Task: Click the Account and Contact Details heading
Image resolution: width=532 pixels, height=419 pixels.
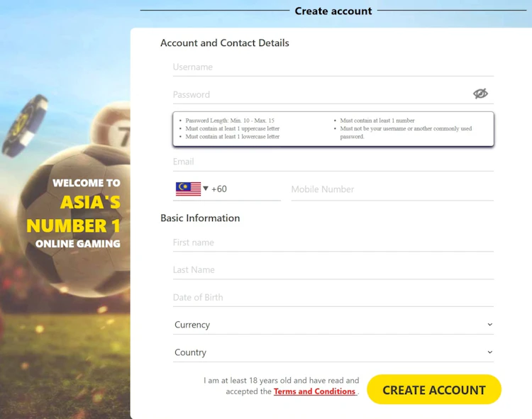Action: [x=225, y=43]
